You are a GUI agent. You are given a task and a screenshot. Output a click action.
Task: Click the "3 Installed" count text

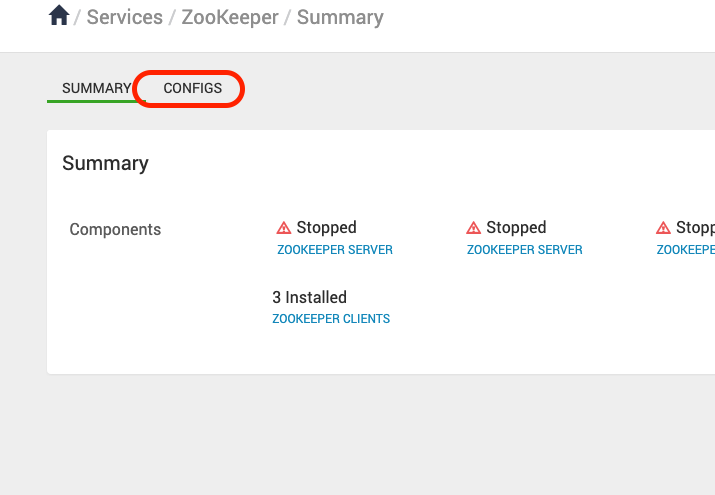[x=310, y=298]
